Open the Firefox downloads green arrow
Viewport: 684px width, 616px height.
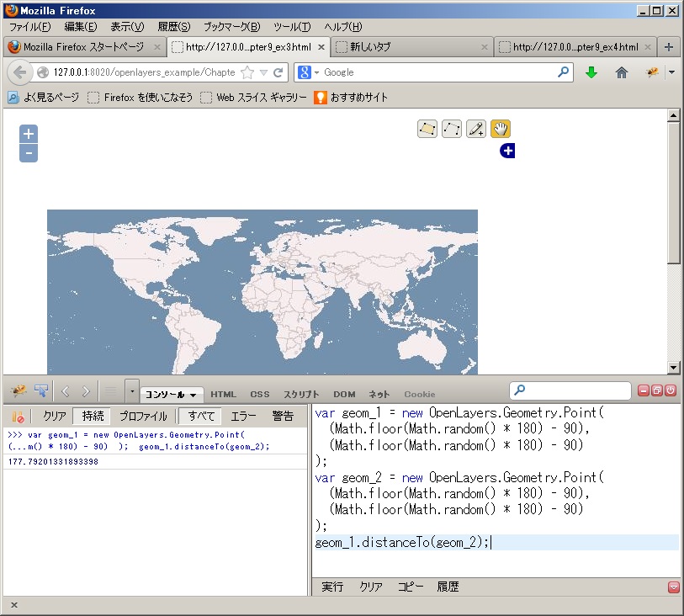591,72
